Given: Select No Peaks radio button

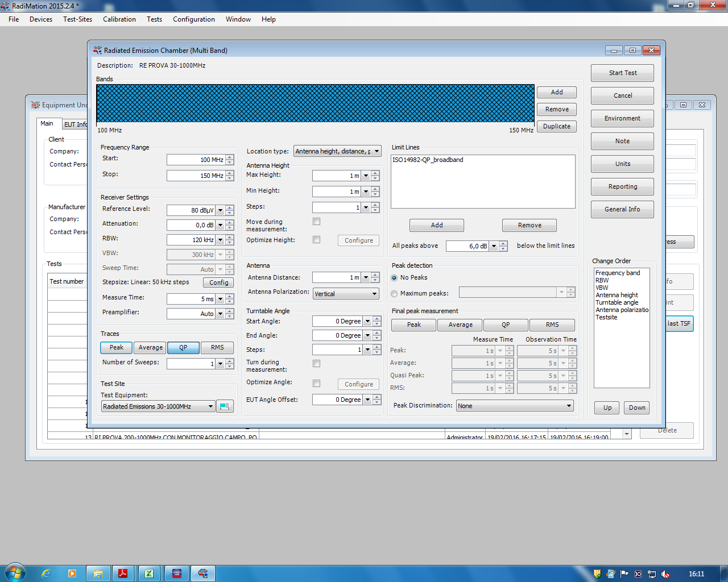Looking at the screenshot, I should (394, 278).
